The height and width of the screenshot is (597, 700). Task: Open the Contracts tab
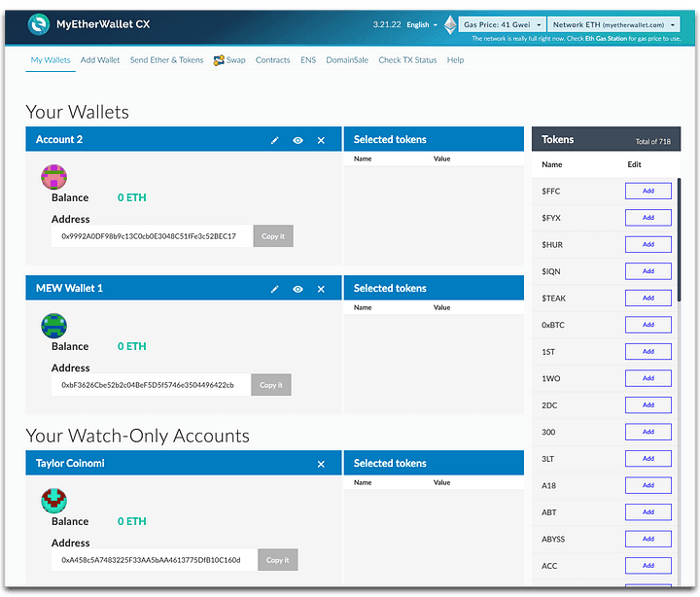[x=273, y=60]
